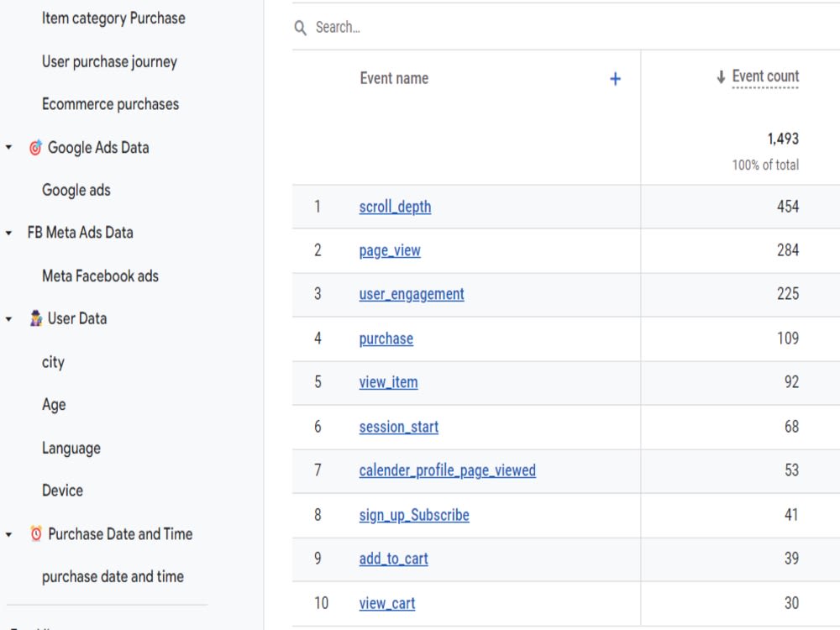Open the add_to_cart event link
This screenshot has height=630, width=840.
(x=393, y=559)
